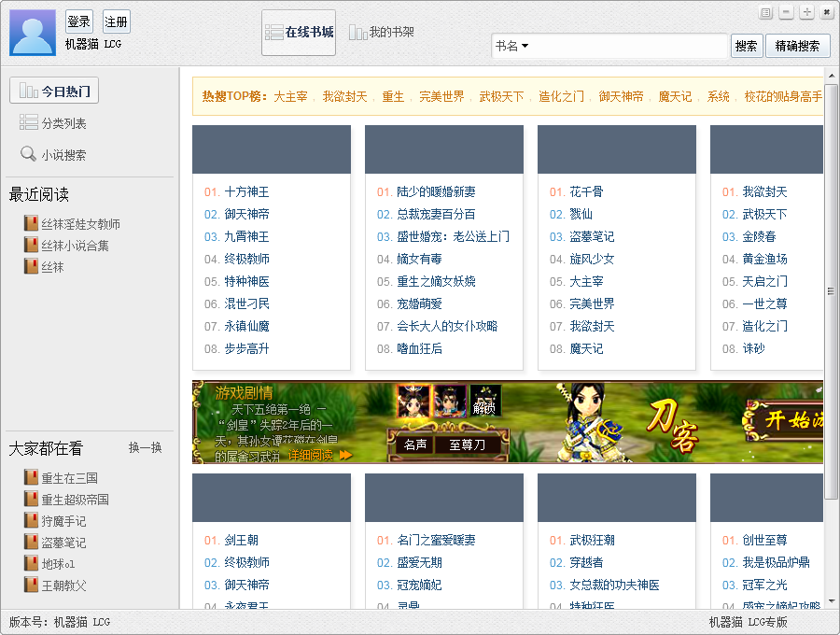Click 魔天记 in the hot search bar
This screenshot has height=635, width=840.
(675, 96)
